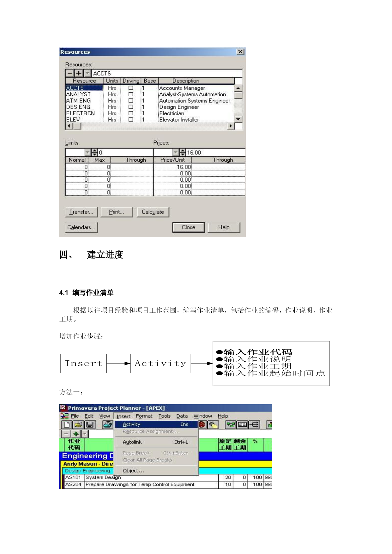The image size is (392, 554).
Task: Click the Calendars... button
Action: 81,227
